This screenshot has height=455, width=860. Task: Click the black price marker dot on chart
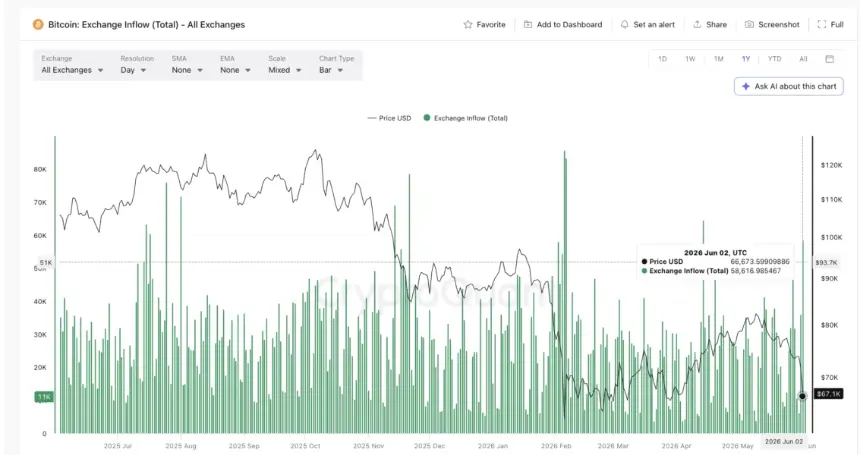pos(802,396)
